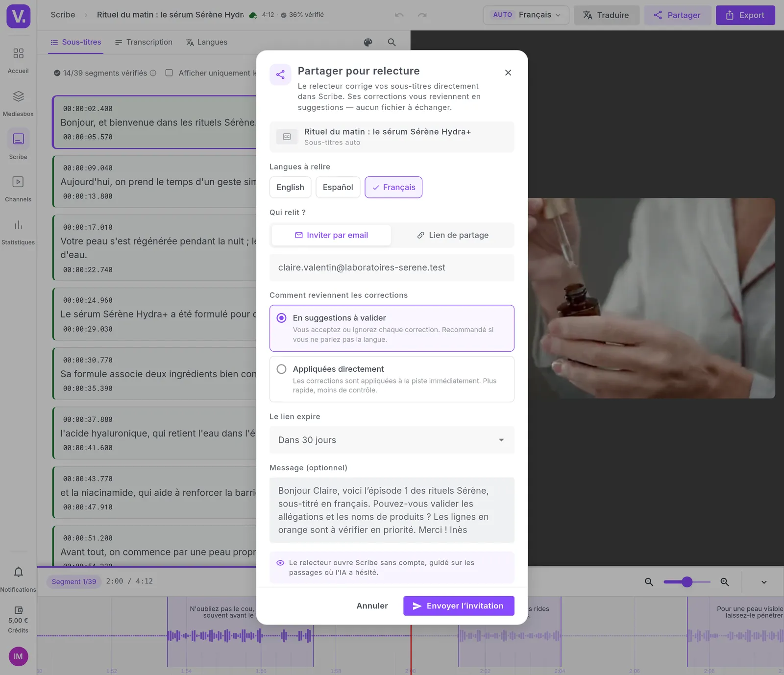Click the subtitle file icon in the dialog

coord(287,137)
